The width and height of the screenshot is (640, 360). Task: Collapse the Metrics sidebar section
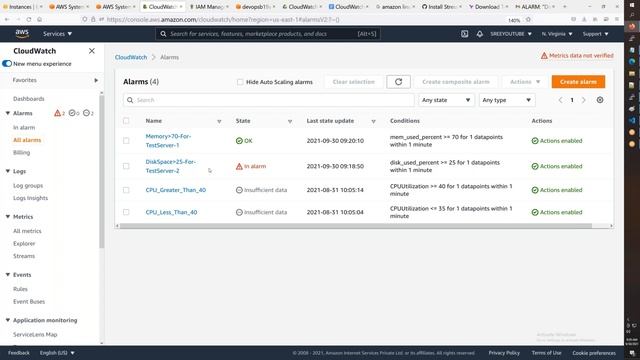[8, 217]
